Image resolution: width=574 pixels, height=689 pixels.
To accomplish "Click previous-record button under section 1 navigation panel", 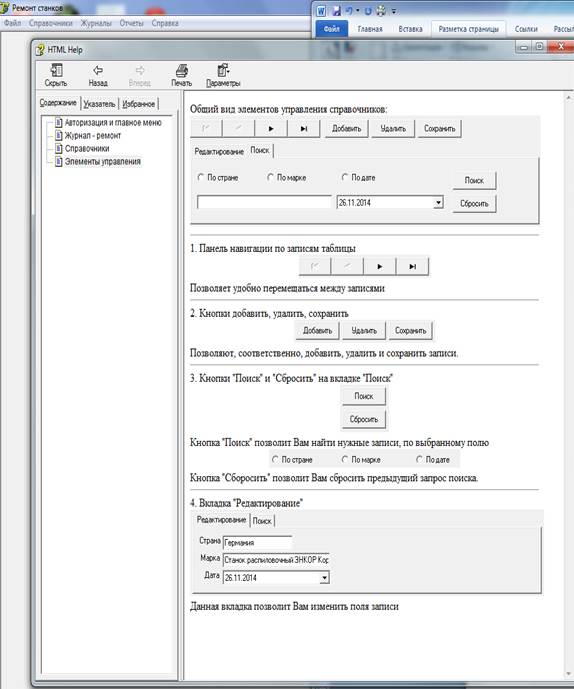I will (x=347, y=266).
